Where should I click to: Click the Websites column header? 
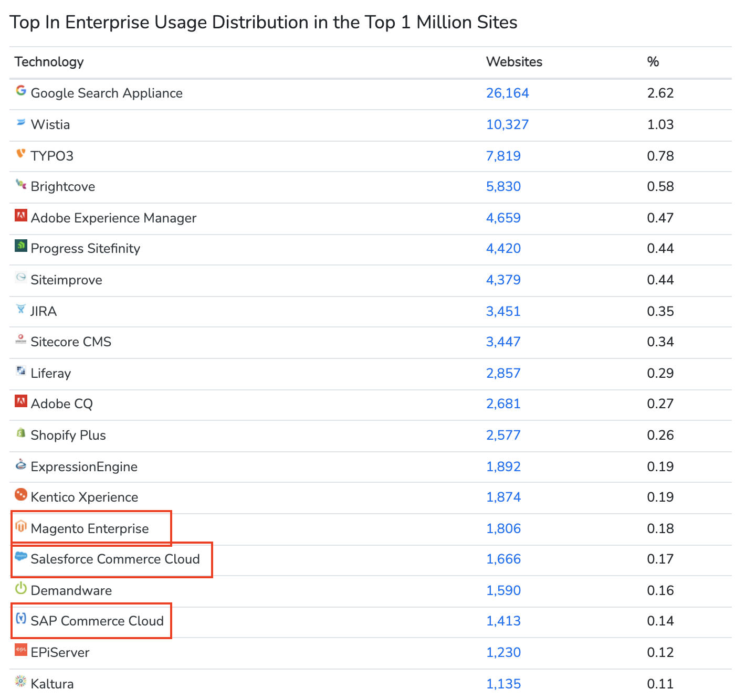(x=513, y=61)
